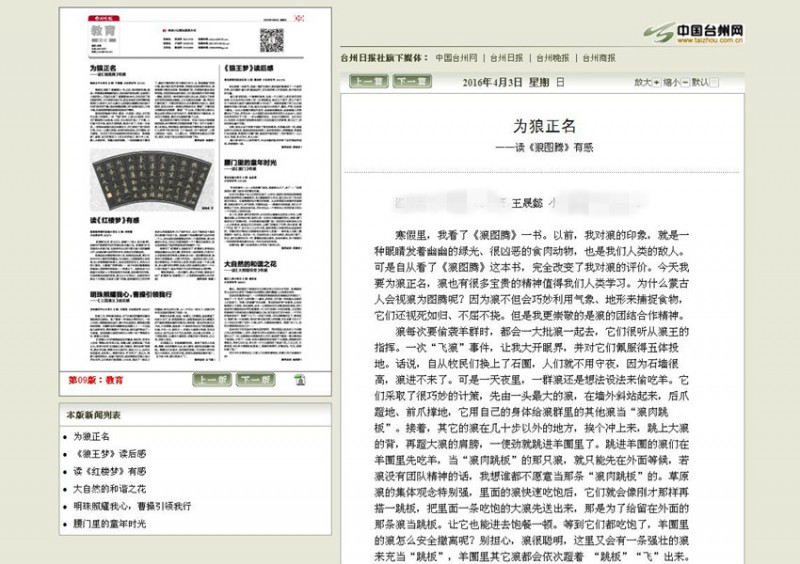Screen dimensions: 800x564
Task: Click the subtitle 读《狼图腾》有感
Action: pyautogui.click(x=544, y=148)
